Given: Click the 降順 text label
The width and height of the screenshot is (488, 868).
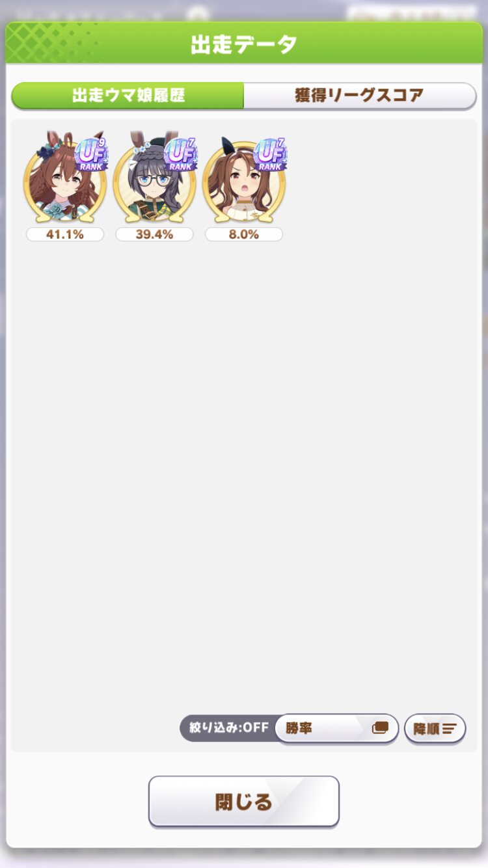Looking at the screenshot, I should pyautogui.click(x=426, y=729).
